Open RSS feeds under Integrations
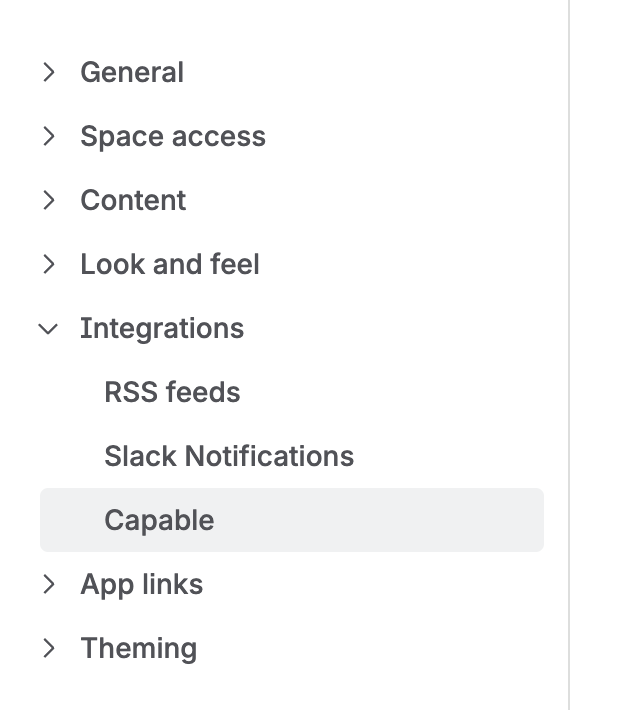The width and height of the screenshot is (638, 710). [x=172, y=392]
